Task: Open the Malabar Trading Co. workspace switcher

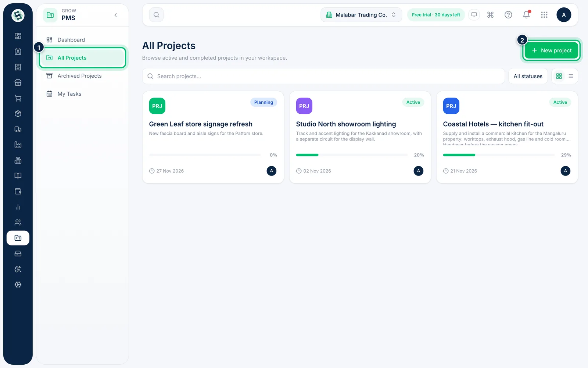Action: click(x=361, y=15)
